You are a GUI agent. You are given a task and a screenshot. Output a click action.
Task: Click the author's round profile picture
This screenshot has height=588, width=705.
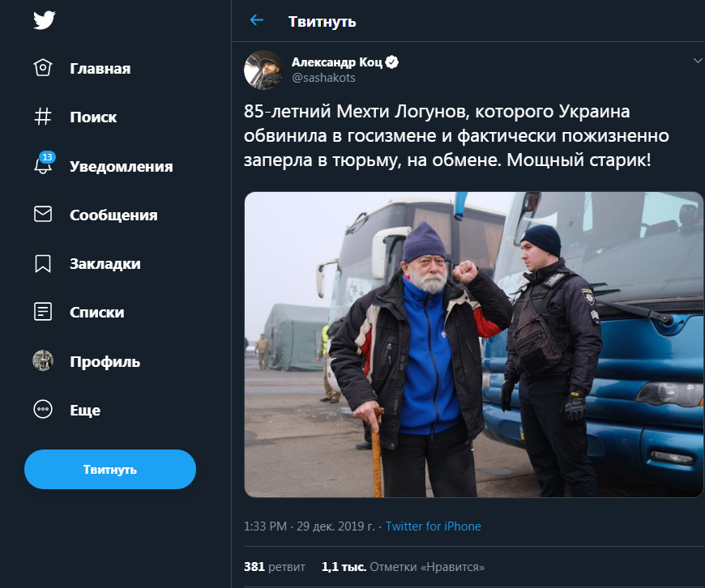(263, 70)
